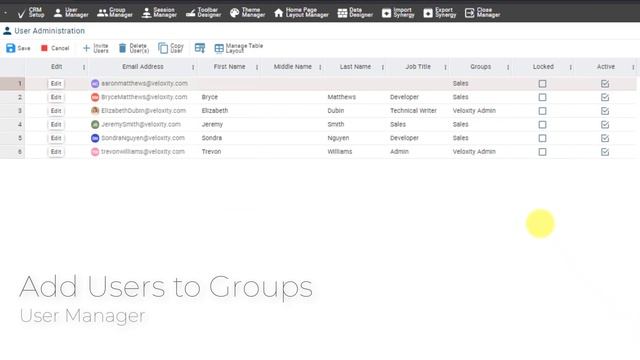Open Groups column menu
Image resolution: width=640 pixels, height=360 pixels.
(x=508, y=67)
